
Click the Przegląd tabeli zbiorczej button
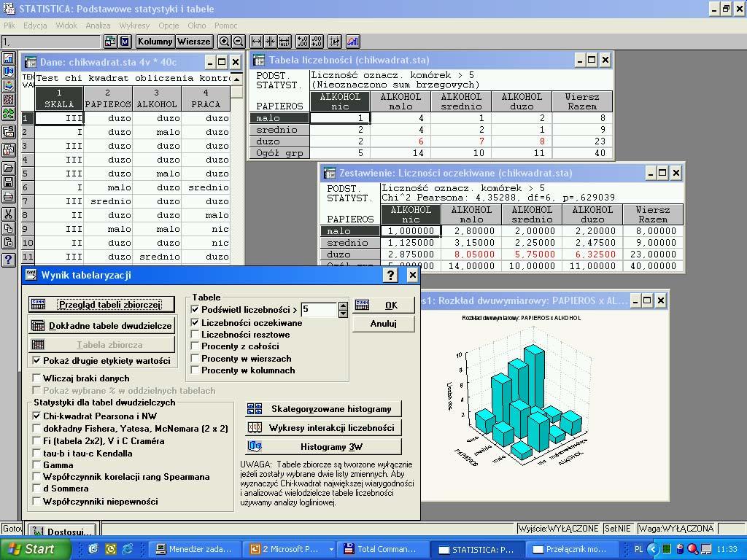pyautogui.click(x=101, y=304)
